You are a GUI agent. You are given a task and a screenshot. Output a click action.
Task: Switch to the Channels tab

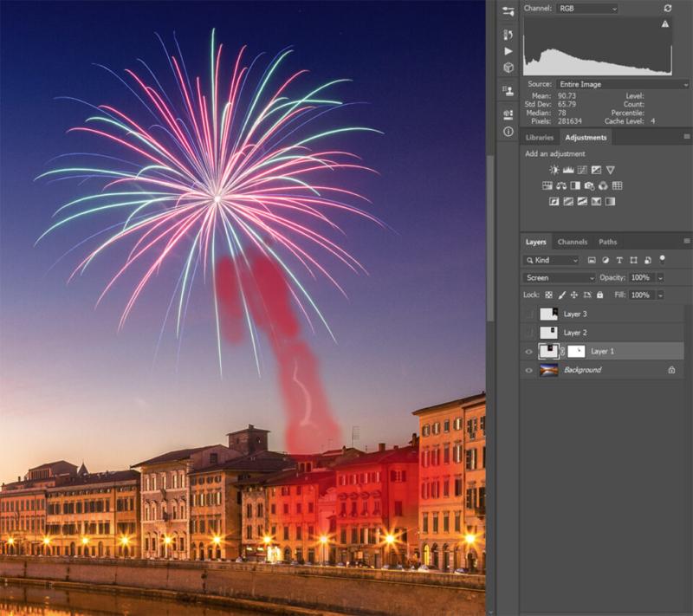(572, 242)
